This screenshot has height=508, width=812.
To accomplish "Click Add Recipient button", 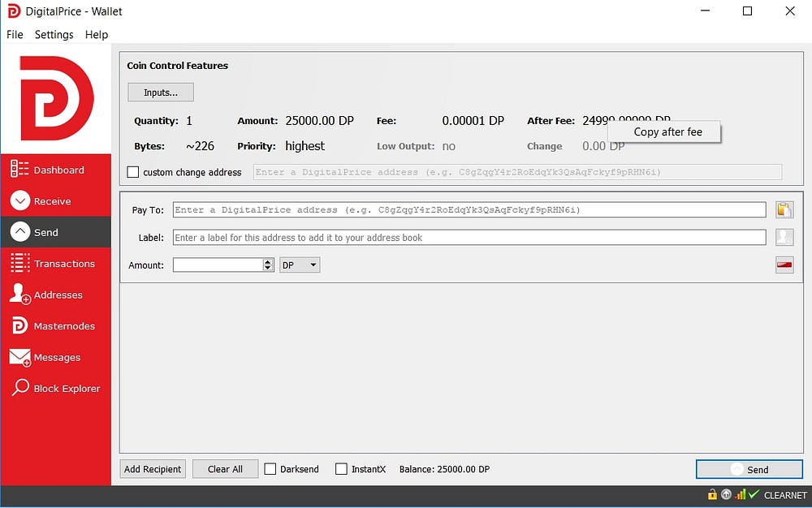I will [x=153, y=469].
